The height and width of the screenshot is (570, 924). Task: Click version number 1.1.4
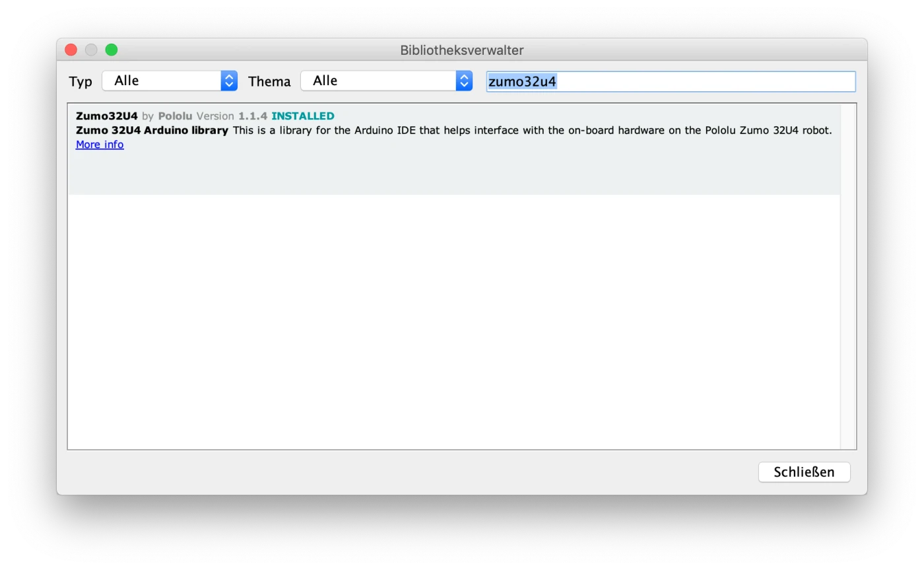(253, 116)
